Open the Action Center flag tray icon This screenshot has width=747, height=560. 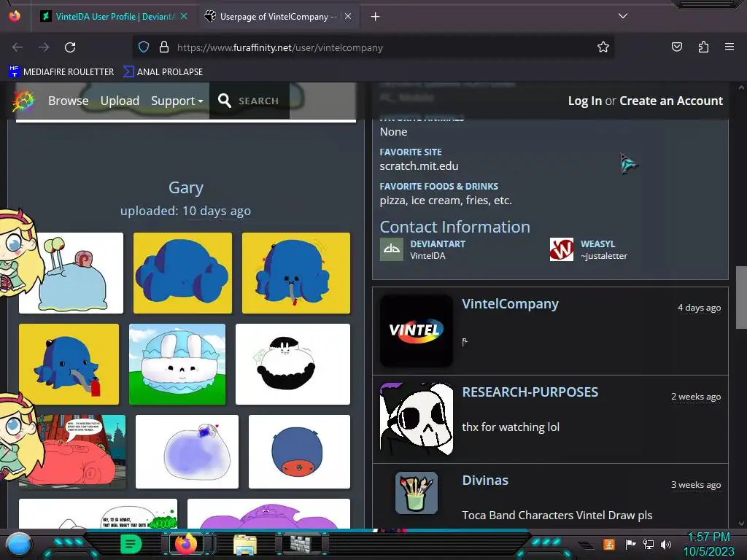click(630, 544)
